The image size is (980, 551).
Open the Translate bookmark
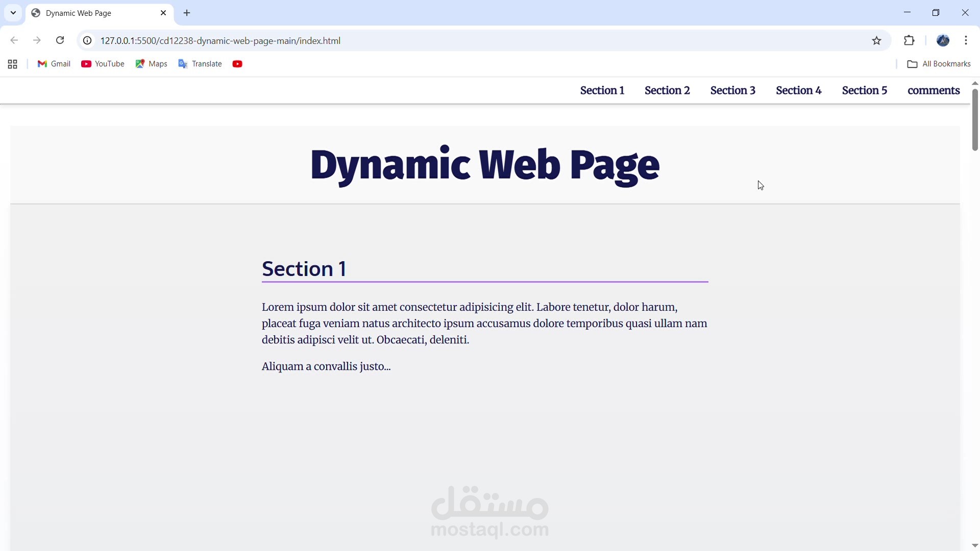click(x=200, y=64)
